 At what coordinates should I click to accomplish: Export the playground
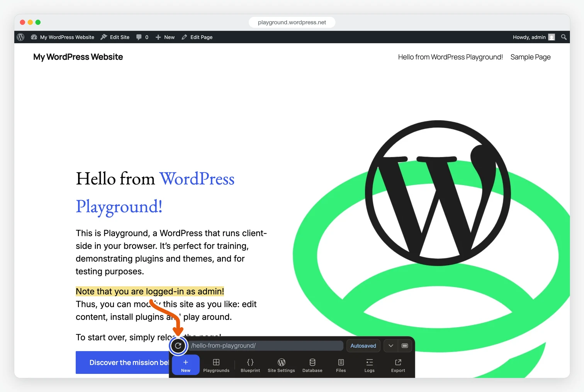tap(398, 365)
